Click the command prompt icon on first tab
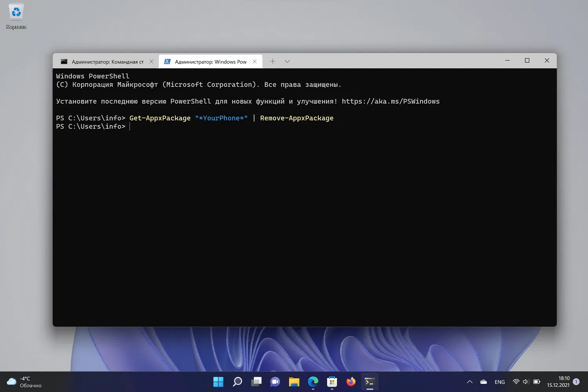Viewport: 588px width, 392px height. 64,62
